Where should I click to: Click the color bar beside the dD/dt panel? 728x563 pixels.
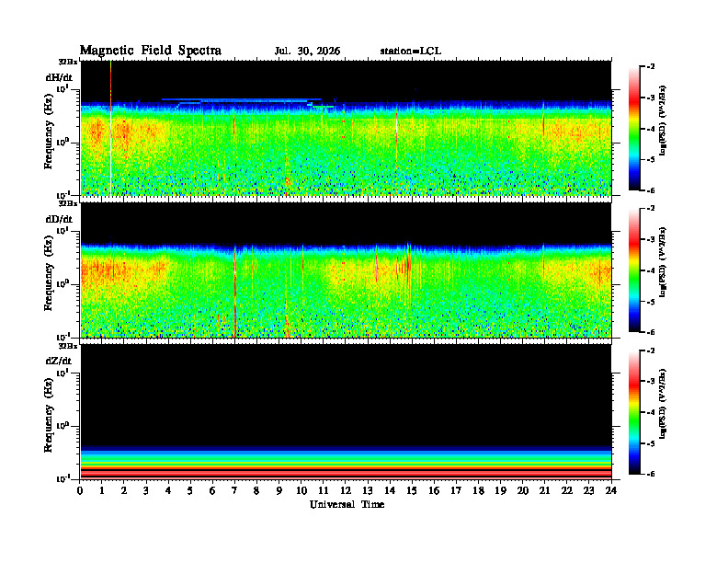(x=633, y=270)
